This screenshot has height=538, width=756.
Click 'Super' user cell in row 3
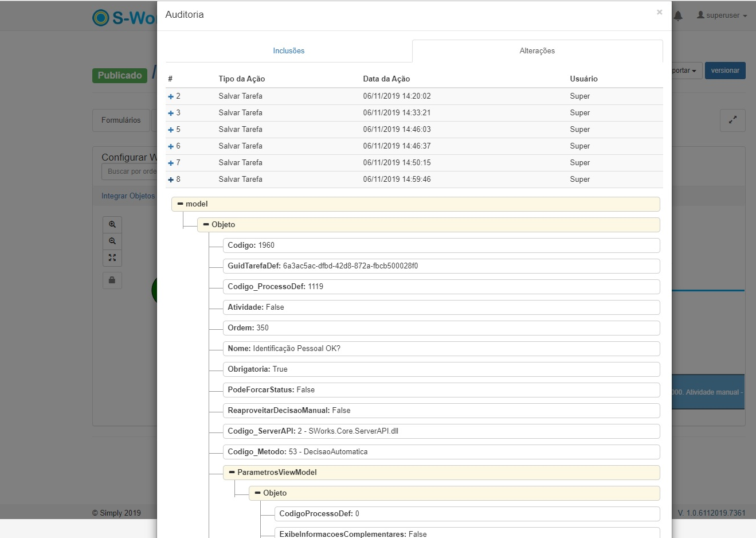579,113
